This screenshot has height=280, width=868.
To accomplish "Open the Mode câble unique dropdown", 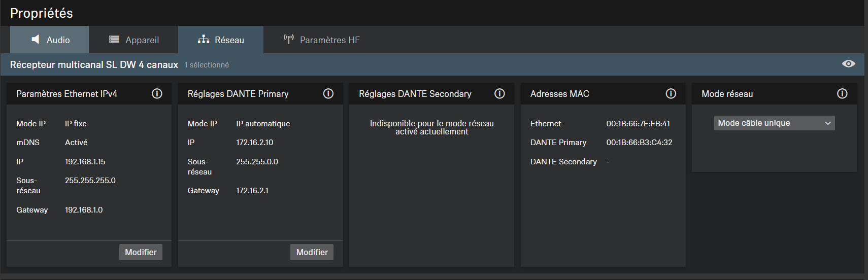I will (x=775, y=123).
